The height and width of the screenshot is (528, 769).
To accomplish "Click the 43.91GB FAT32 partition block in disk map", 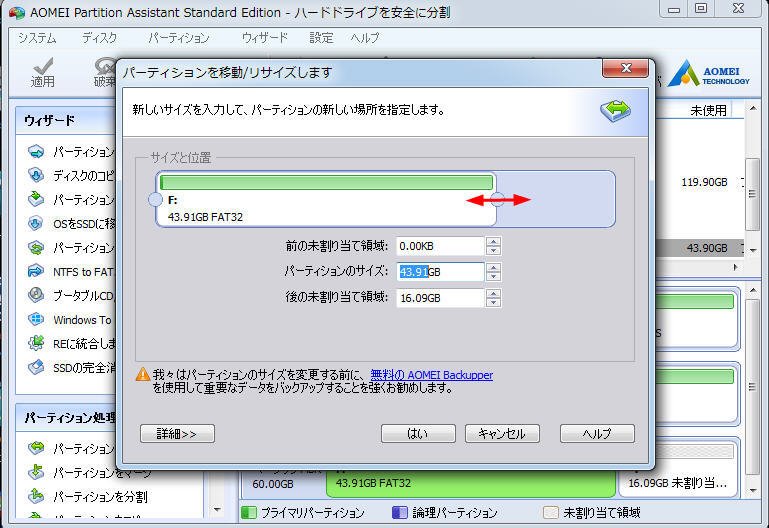I will [x=471, y=483].
